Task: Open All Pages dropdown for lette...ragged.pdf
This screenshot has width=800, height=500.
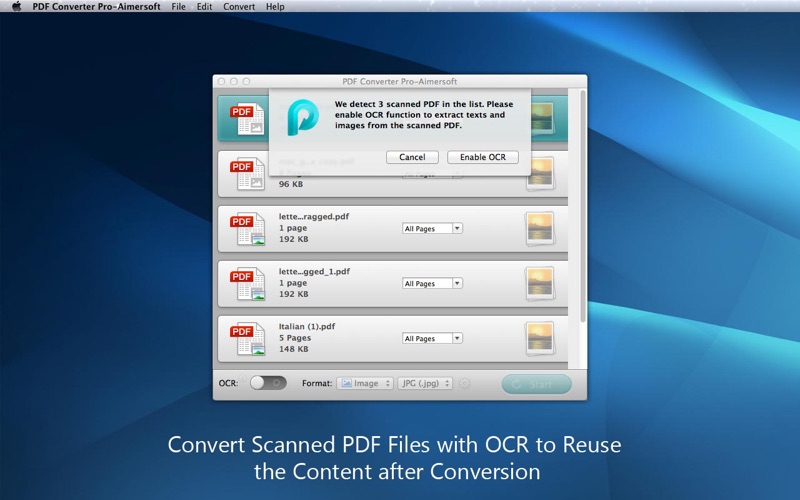Action: 432,228
